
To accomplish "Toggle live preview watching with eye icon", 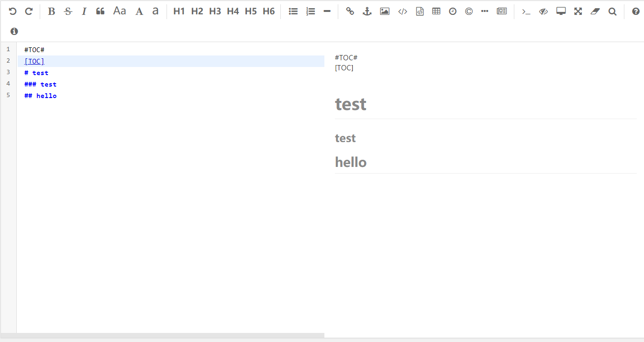I will point(543,11).
